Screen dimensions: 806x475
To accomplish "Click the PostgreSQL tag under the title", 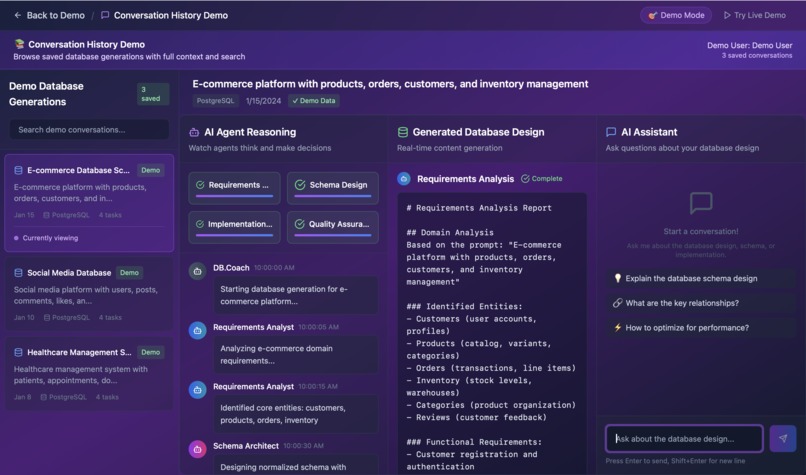I will pyautogui.click(x=215, y=101).
